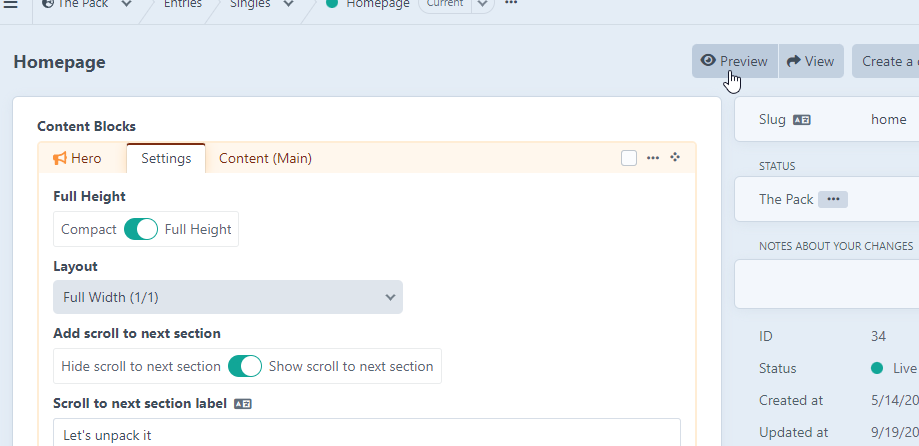Open the Layout Full Width dropdown
This screenshot has height=446, width=919.
tap(228, 297)
